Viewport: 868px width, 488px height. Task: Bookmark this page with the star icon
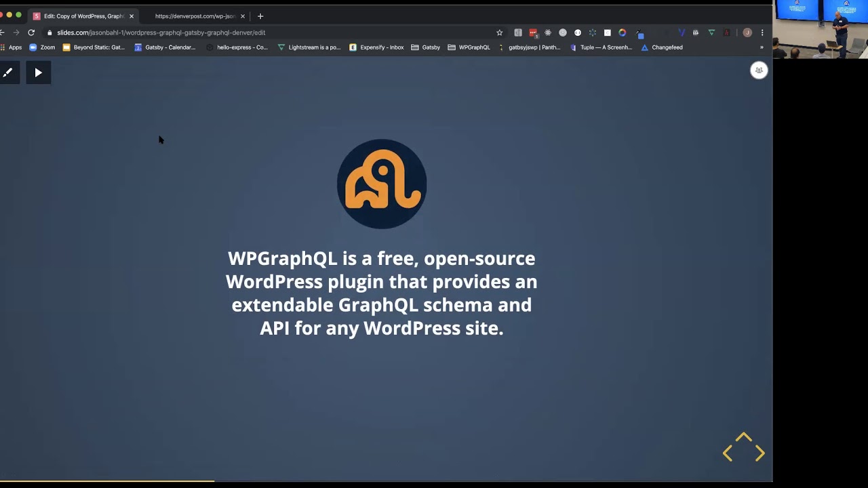(x=500, y=33)
